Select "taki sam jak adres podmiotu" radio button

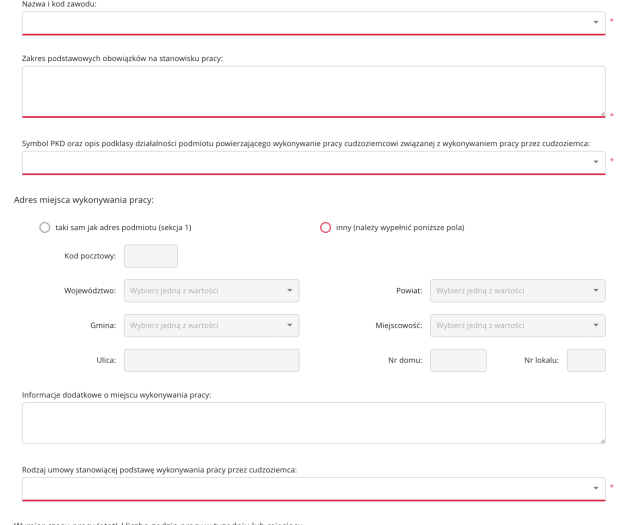click(x=44, y=227)
